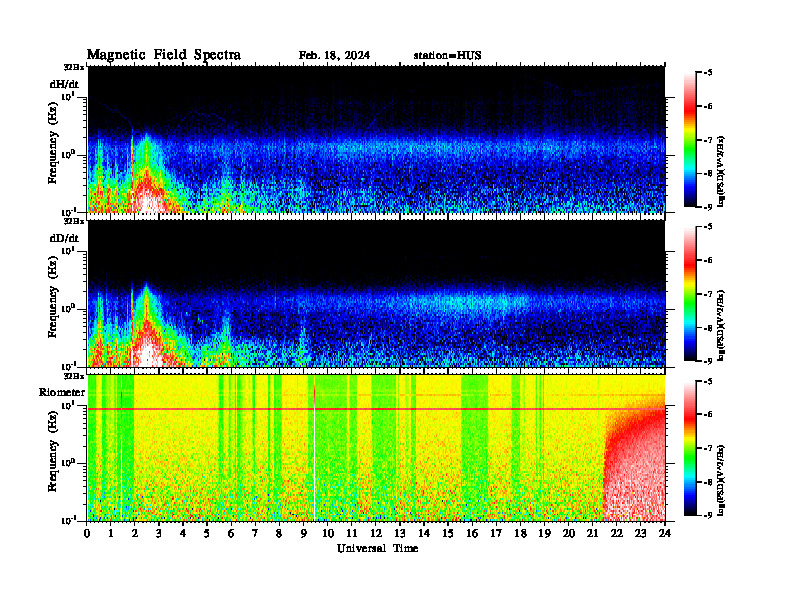Viewport: 792px width, 612px height.
Task: Click the "-9" tick on the bottom colorbar
Action: coord(708,515)
